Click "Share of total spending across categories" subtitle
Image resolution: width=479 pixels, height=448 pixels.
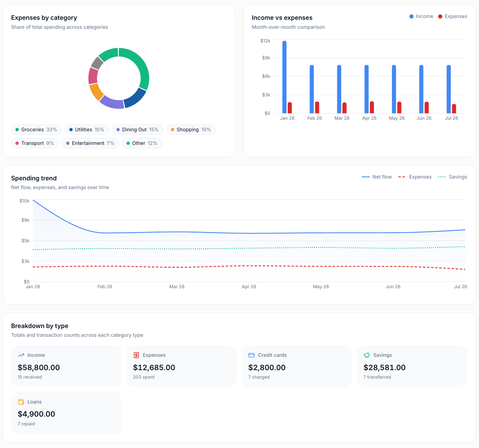(x=60, y=27)
